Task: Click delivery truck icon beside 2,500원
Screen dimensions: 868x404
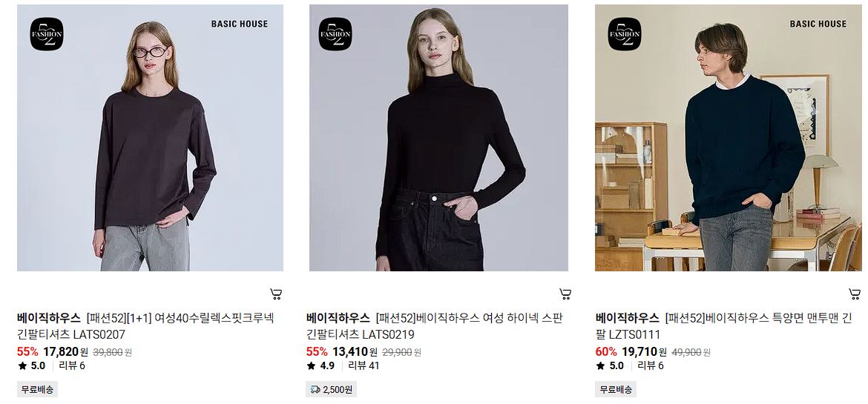Action: click(x=315, y=390)
